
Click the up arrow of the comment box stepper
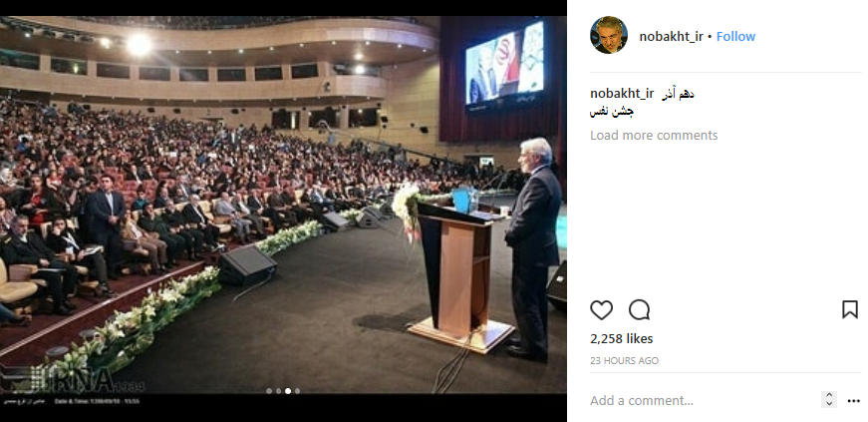pos(829,395)
